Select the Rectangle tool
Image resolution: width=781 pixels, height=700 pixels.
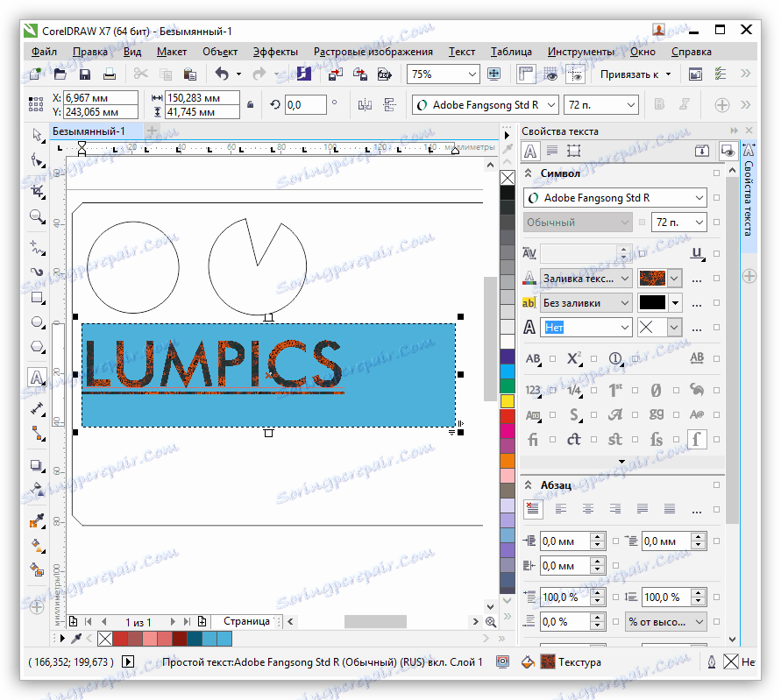[x=38, y=298]
